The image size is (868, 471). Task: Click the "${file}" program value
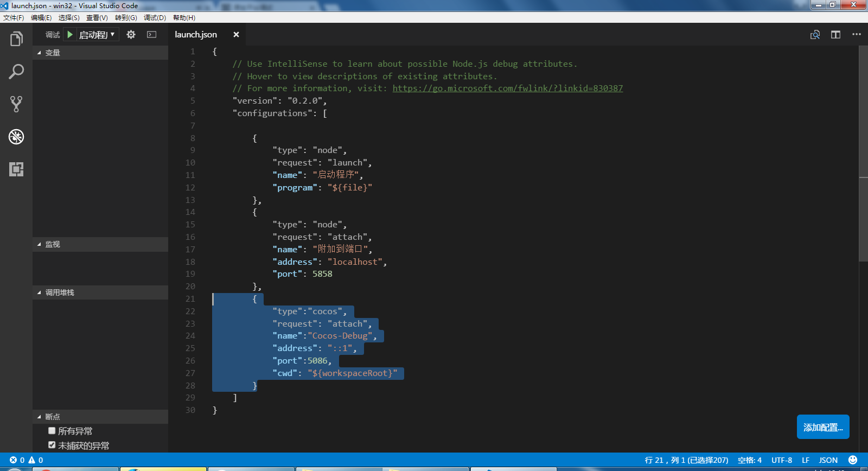(350, 188)
